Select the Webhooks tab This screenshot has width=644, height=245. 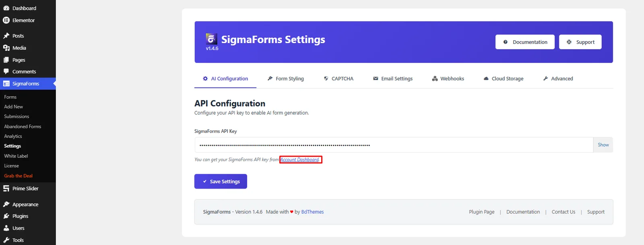pos(448,79)
